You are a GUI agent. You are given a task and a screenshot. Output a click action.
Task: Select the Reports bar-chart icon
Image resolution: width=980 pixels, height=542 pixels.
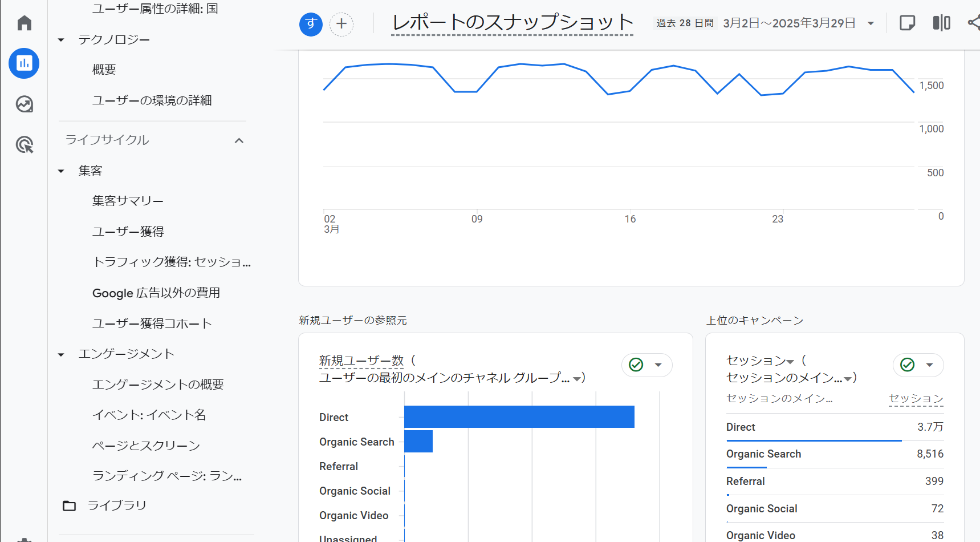[24, 63]
